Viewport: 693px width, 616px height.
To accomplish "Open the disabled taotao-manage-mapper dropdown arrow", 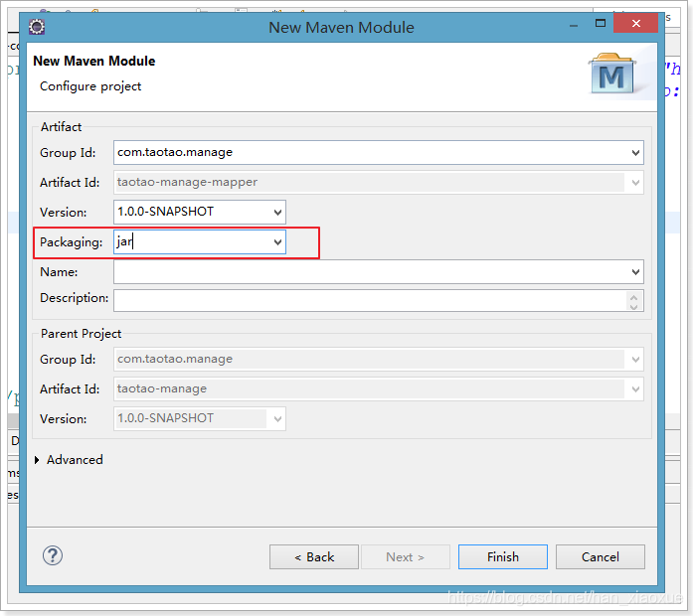I will click(x=635, y=183).
